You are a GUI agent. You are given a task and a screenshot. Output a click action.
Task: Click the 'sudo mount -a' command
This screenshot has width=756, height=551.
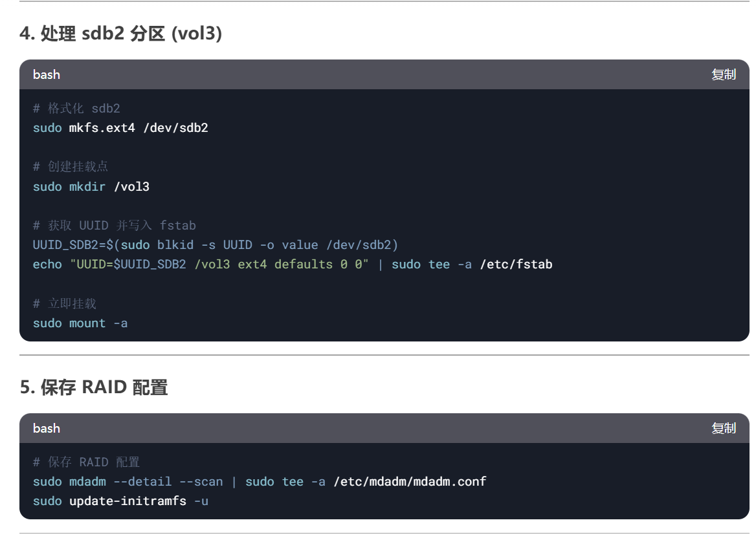point(80,323)
